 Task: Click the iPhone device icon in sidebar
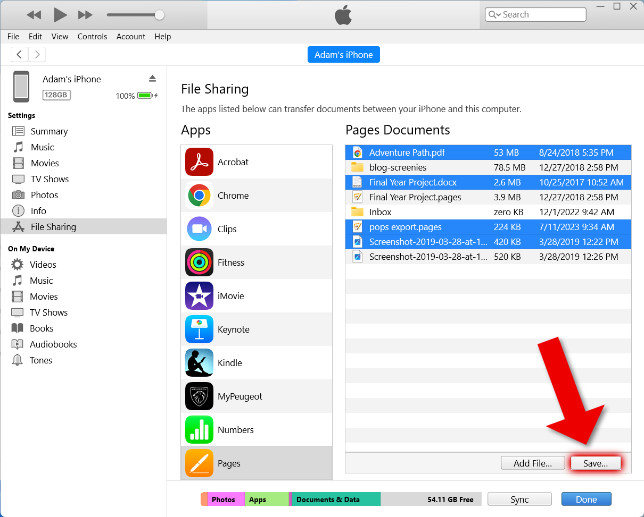21,86
